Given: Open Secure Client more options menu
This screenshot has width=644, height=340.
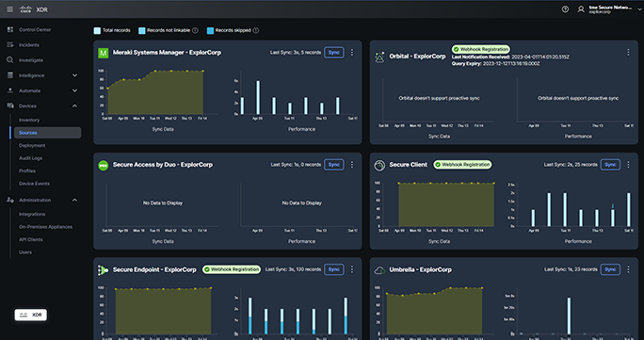Looking at the screenshot, I should [628, 165].
